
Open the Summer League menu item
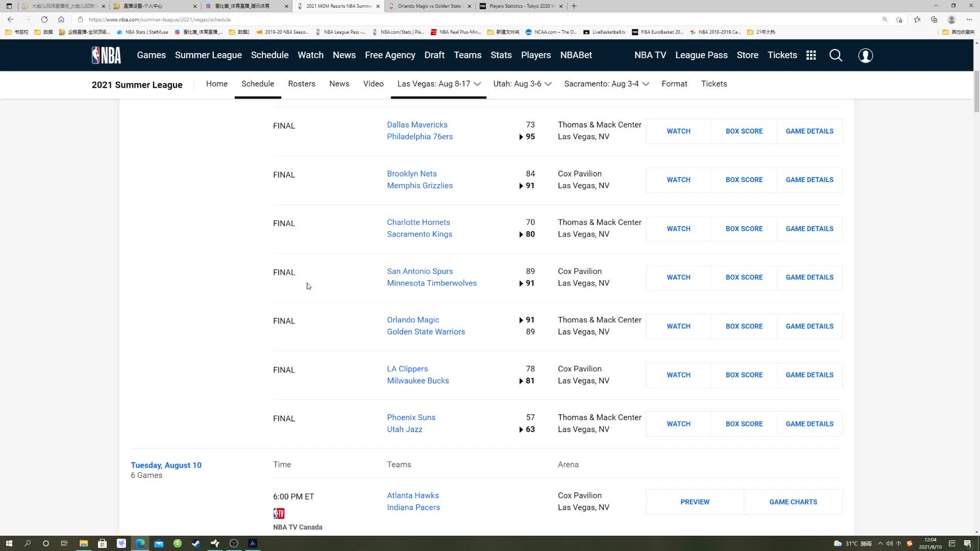208,55
